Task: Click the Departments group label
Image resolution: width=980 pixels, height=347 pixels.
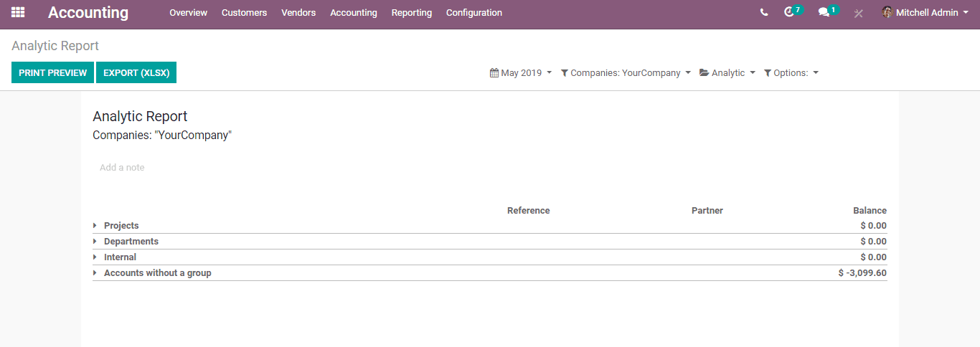Action: 131,242
